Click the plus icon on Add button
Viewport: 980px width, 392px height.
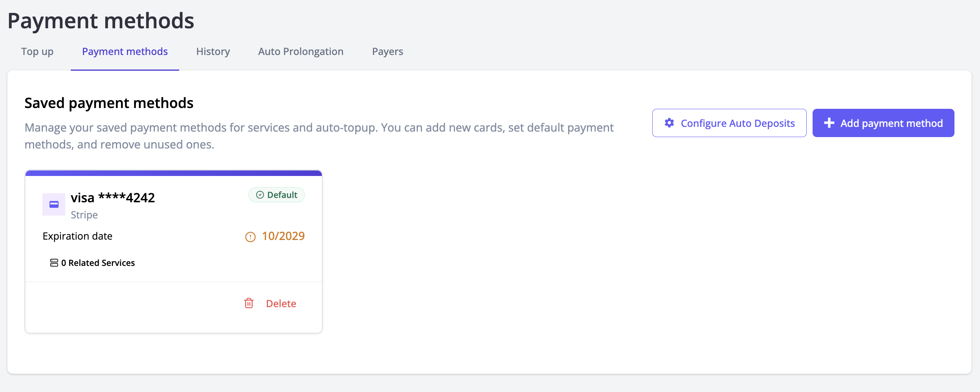(829, 123)
